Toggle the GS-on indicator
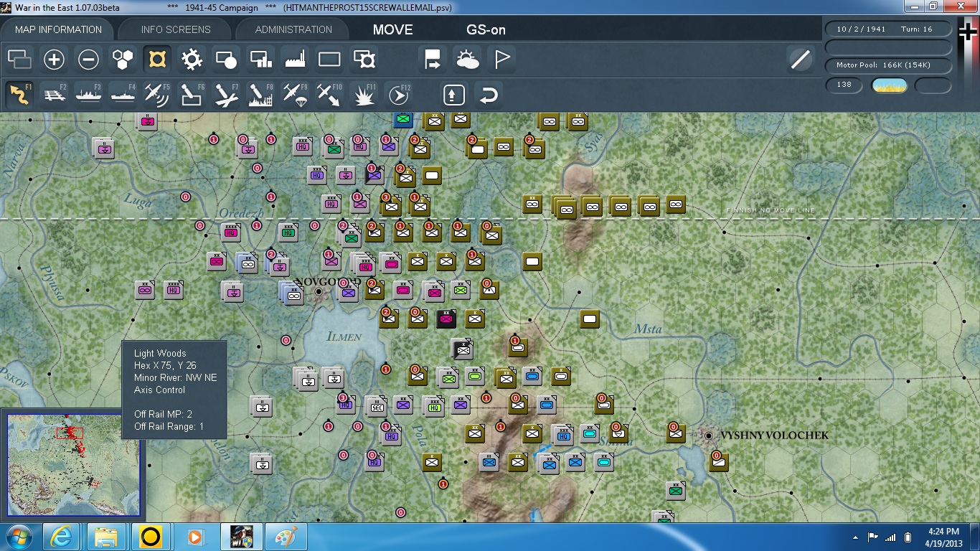The width and height of the screenshot is (980, 551). tap(486, 29)
